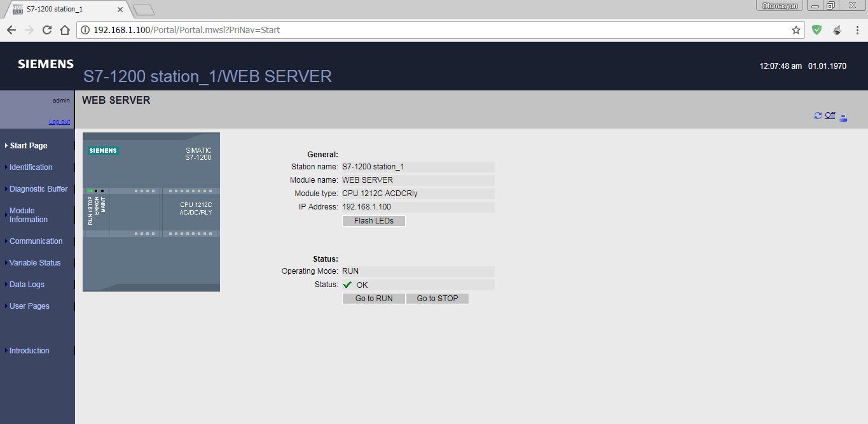Click Station name value S7-1200 station_1
Viewport: 868px width, 424px height.
click(x=418, y=167)
